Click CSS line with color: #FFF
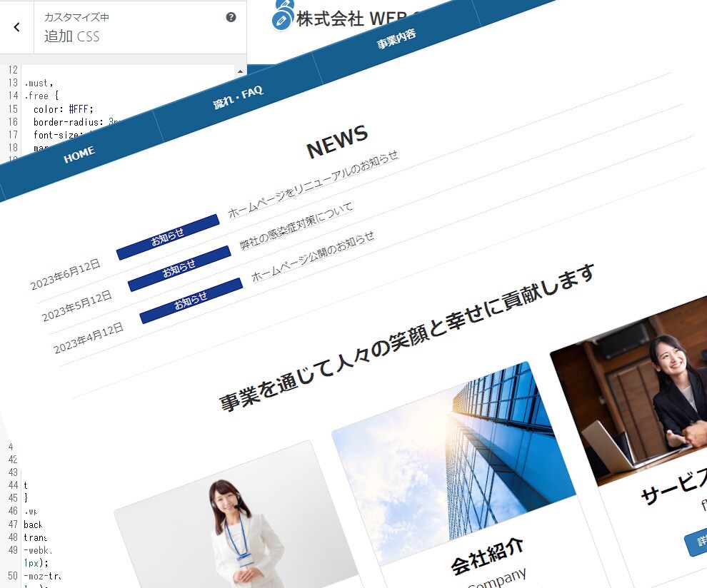The height and width of the screenshot is (588, 707). tap(63, 109)
